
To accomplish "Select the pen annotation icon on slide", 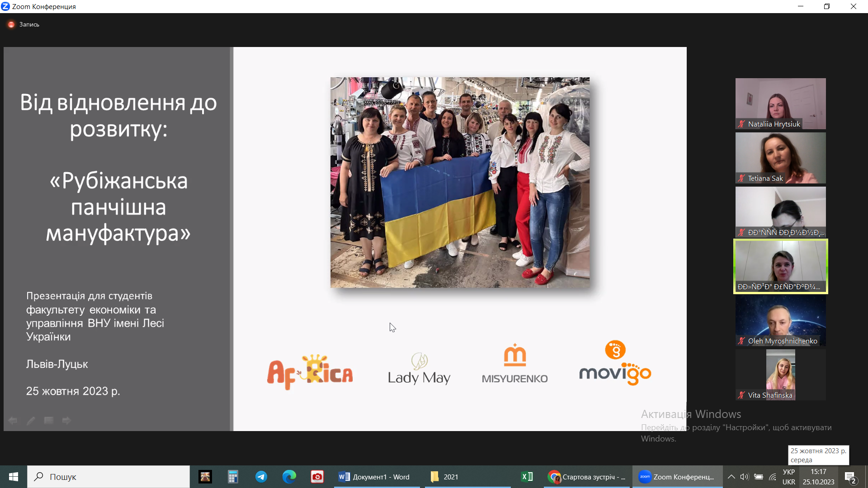I will [x=31, y=421].
